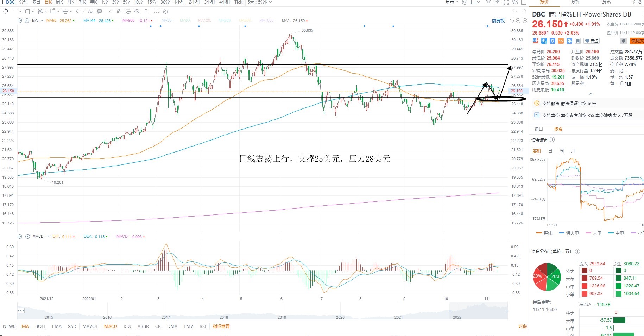Select the RSI indicator
This screenshot has width=644, height=336.
203,326
